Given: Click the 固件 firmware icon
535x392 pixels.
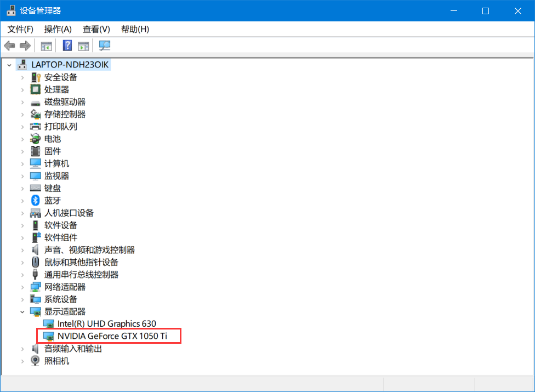Looking at the screenshot, I should [36, 151].
